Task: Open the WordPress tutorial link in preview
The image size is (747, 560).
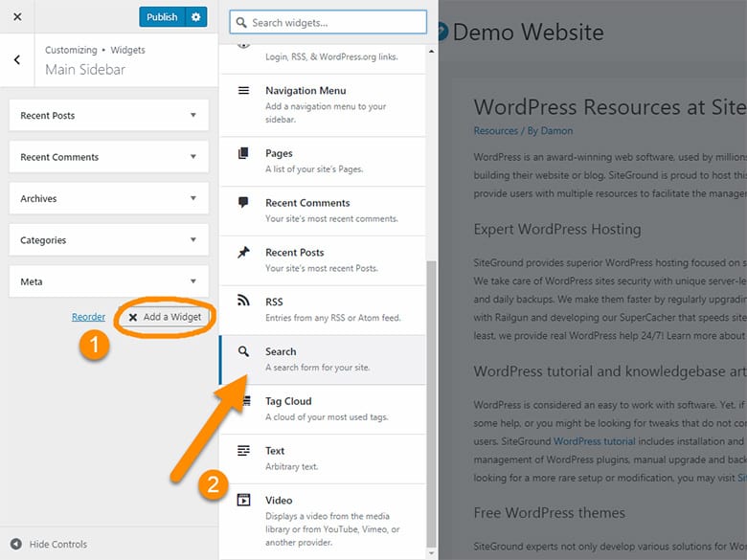Action: pos(594,441)
